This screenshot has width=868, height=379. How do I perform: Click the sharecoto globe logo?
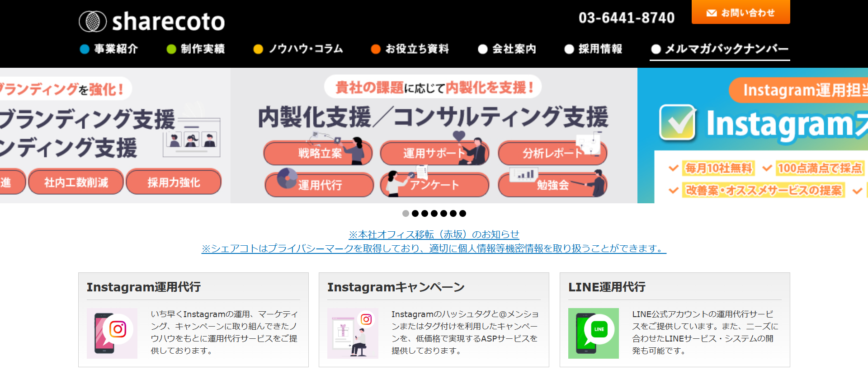[x=93, y=21]
